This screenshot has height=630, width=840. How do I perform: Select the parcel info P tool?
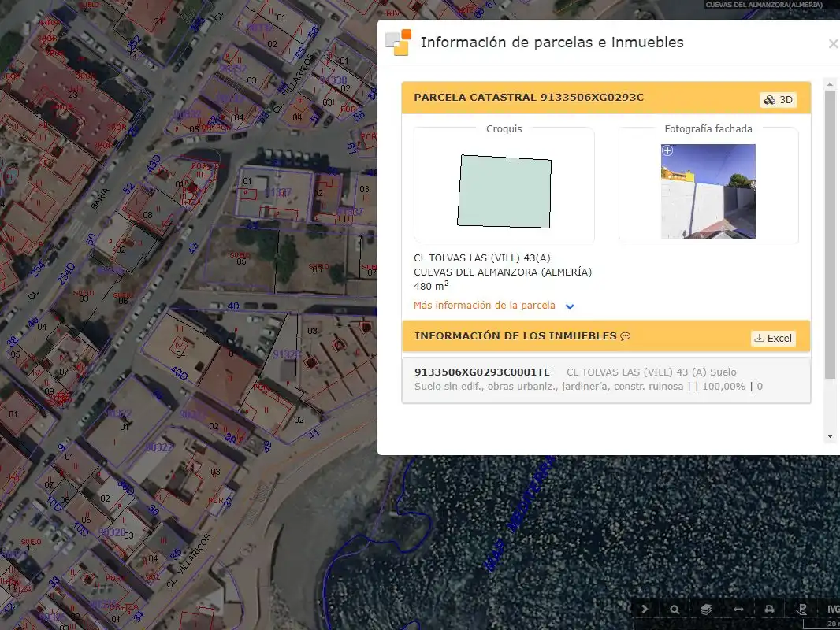coord(801,609)
